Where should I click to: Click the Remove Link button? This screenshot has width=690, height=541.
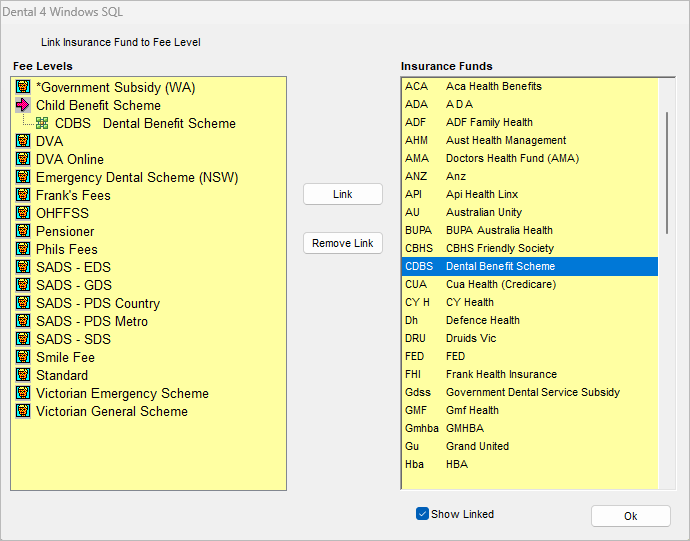tap(343, 243)
